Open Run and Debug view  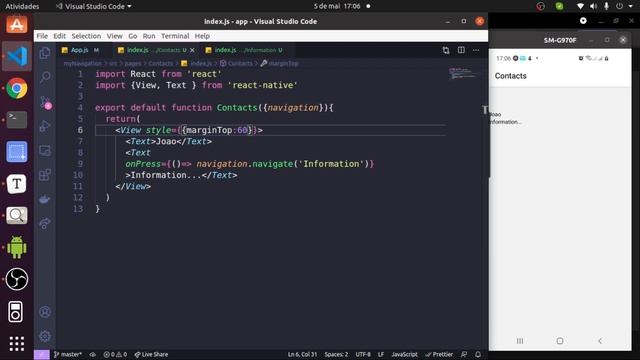(x=45, y=126)
